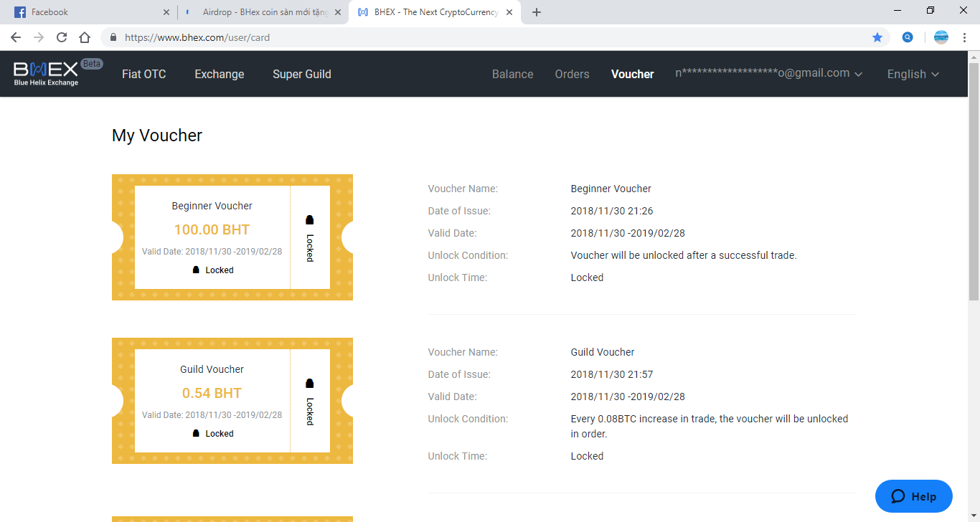Click the Guild Voucher 0.54 BHT card

click(232, 401)
